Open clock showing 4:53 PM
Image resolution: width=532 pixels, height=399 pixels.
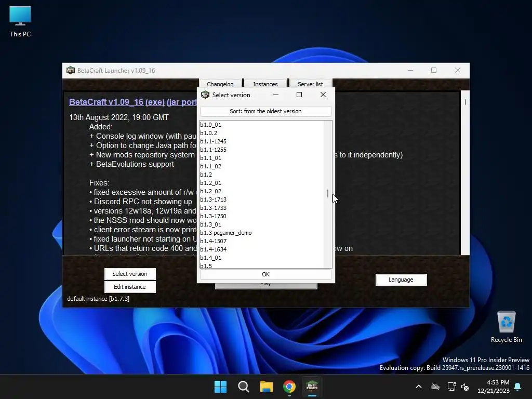[x=494, y=387]
